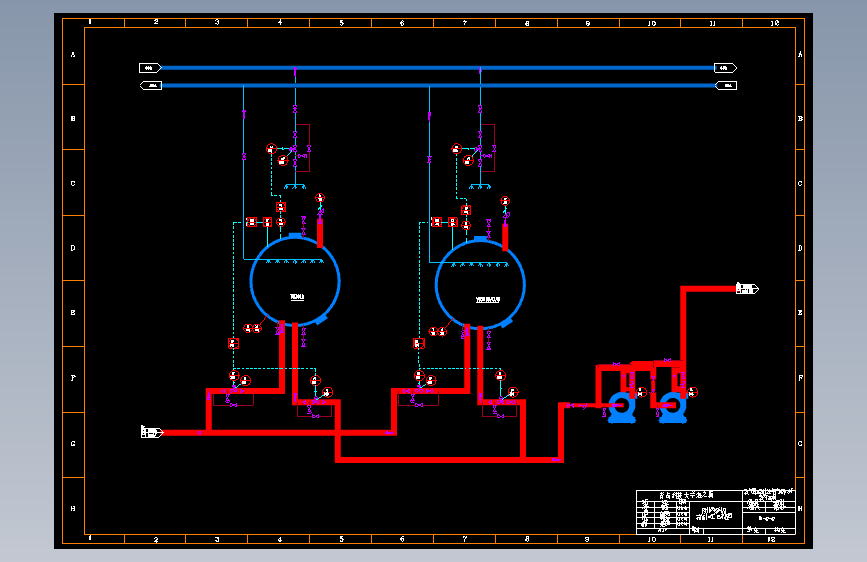Select the second blue header pipeline
The image size is (867, 562).
click(438, 85)
